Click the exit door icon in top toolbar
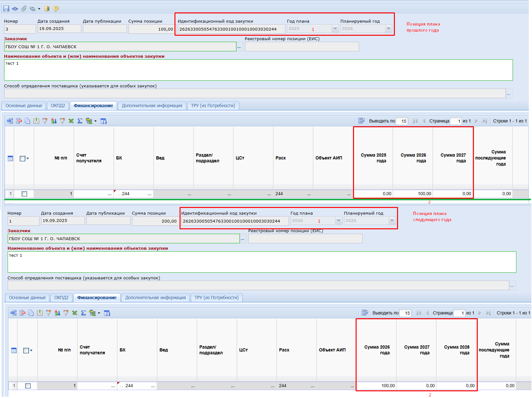The height and width of the screenshot is (398, 532). (47, 9)
